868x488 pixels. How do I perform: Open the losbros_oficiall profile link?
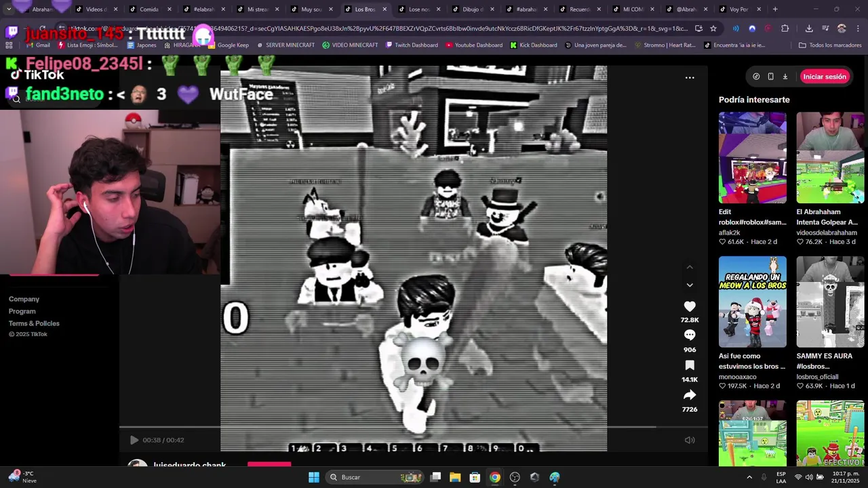coord(817,377)
